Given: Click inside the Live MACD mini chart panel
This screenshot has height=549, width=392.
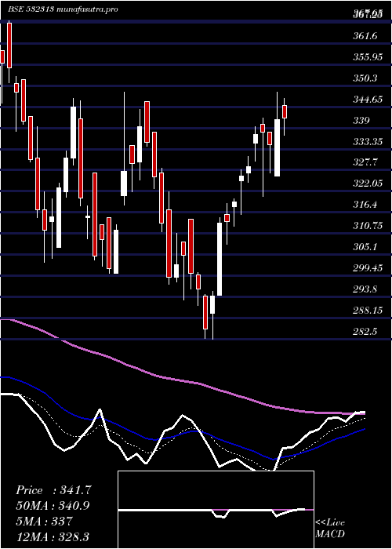Looking at the screenshot, I should pos(216,510).
